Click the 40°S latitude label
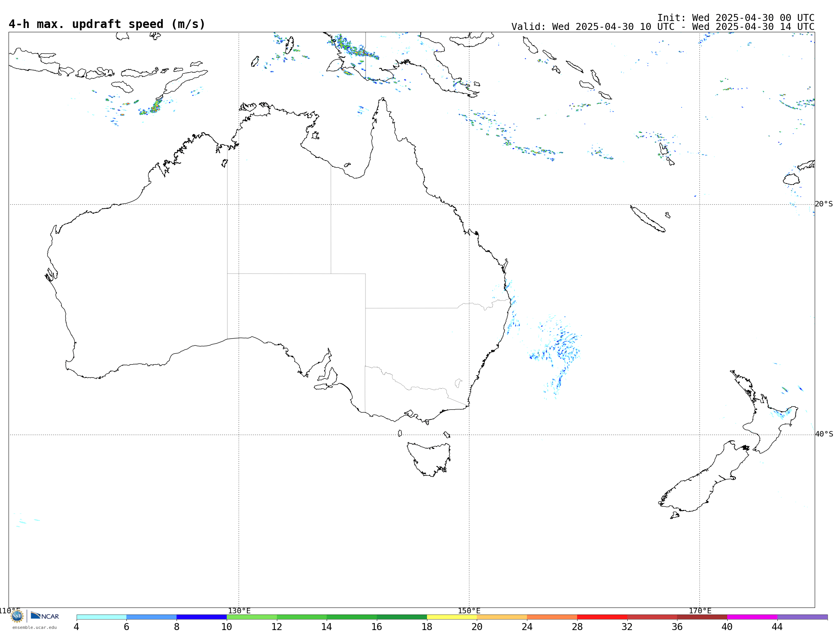840x632 pixels. [x=824, y=434]
